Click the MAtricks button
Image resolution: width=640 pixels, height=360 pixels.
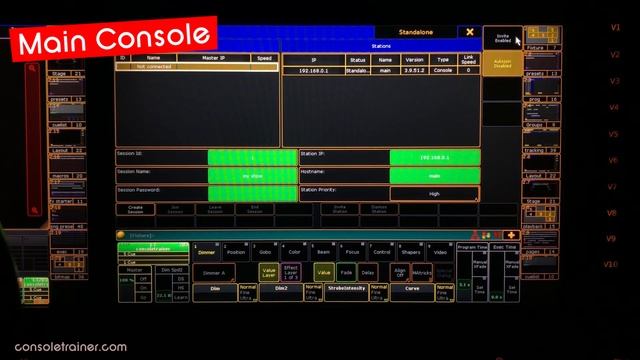[x=422, y=273]
